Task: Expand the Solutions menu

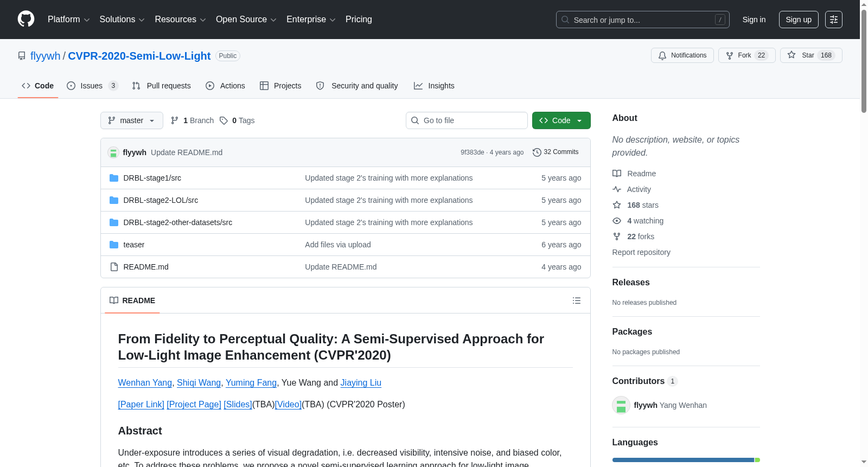Action: (122, 20)
